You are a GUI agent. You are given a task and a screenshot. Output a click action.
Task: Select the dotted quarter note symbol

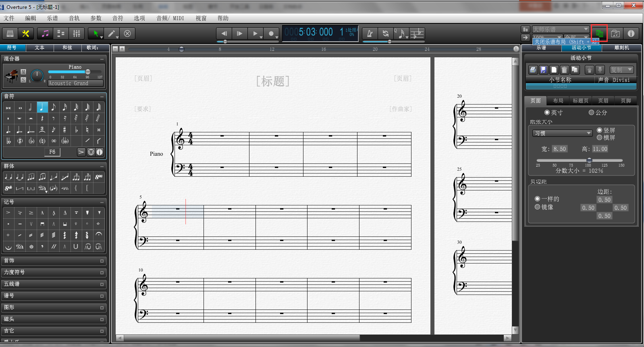pos(8,130)
